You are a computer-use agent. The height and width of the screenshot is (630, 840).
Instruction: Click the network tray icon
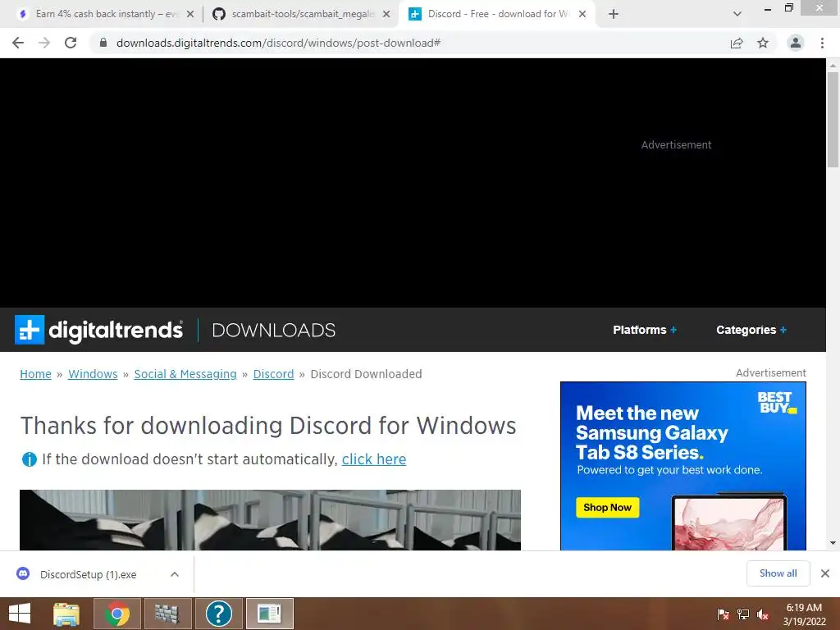click(743, 614)
